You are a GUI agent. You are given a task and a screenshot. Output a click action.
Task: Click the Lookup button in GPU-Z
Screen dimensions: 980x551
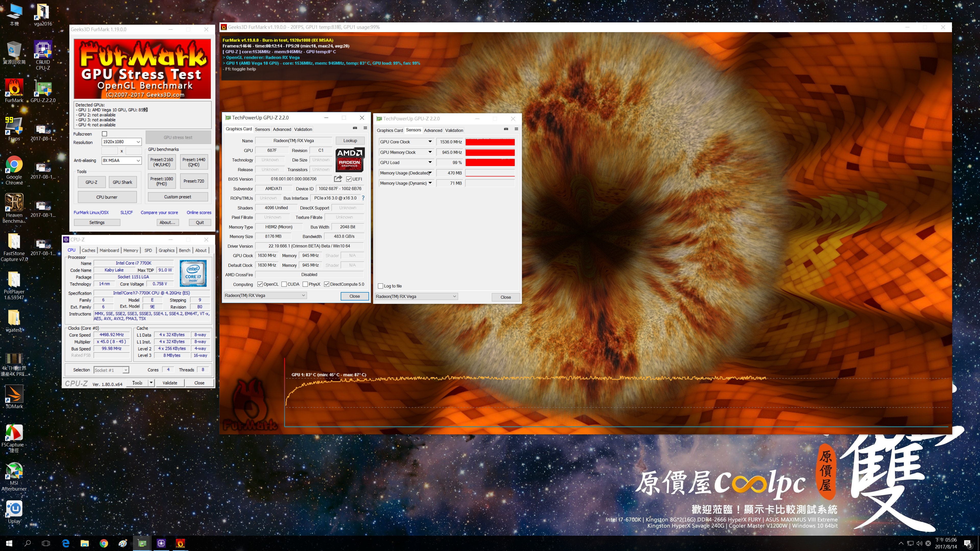pos(350,141)
